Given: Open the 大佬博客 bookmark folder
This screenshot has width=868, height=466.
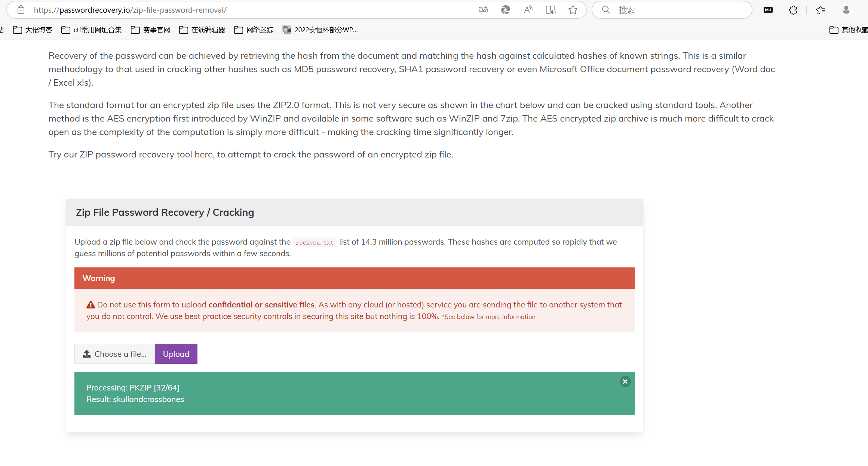Looking at the screenshot, I should tap(33, 30).
